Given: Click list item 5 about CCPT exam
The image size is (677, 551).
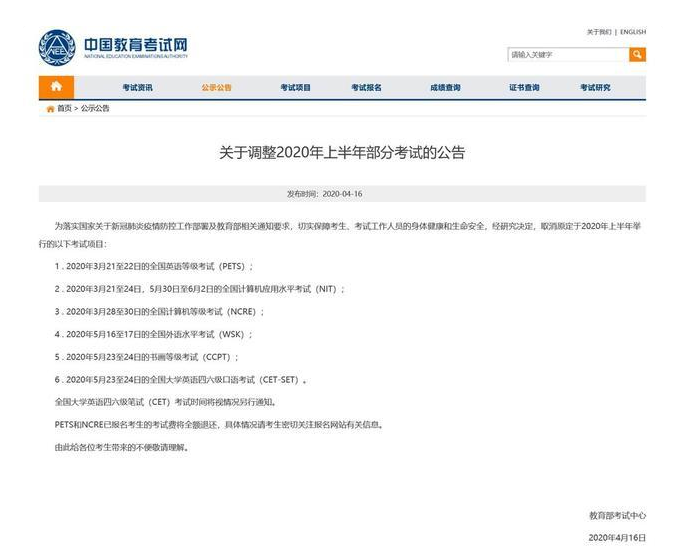Looking at the screenshot, I should point(147,357).
